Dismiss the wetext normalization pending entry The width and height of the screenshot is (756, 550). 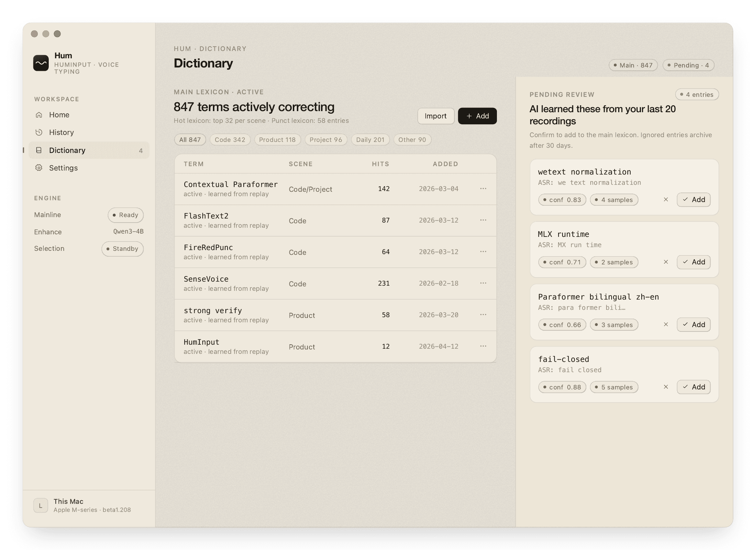666,199
